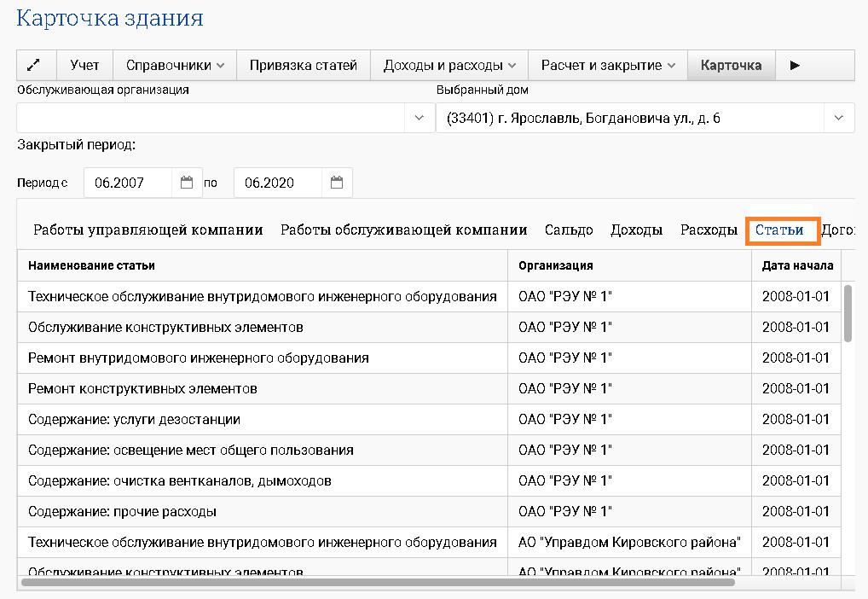Click the expand fullscreen arrow icon

pos(37,66)
